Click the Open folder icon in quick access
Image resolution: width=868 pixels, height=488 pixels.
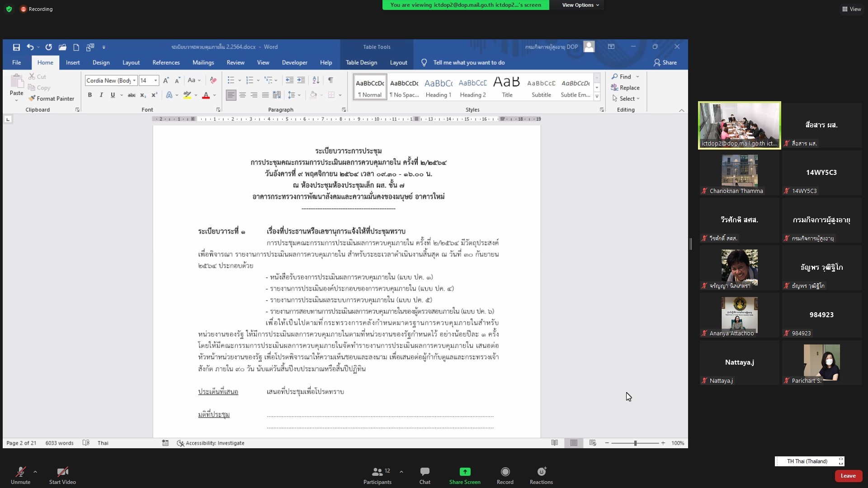tap(62, 47)
